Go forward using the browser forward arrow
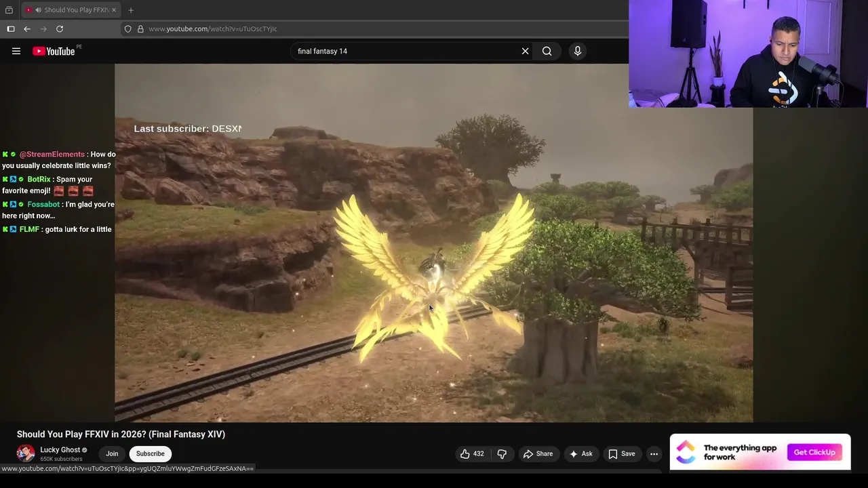Screen dimensions: 868x488 click(x=43, y=28)
